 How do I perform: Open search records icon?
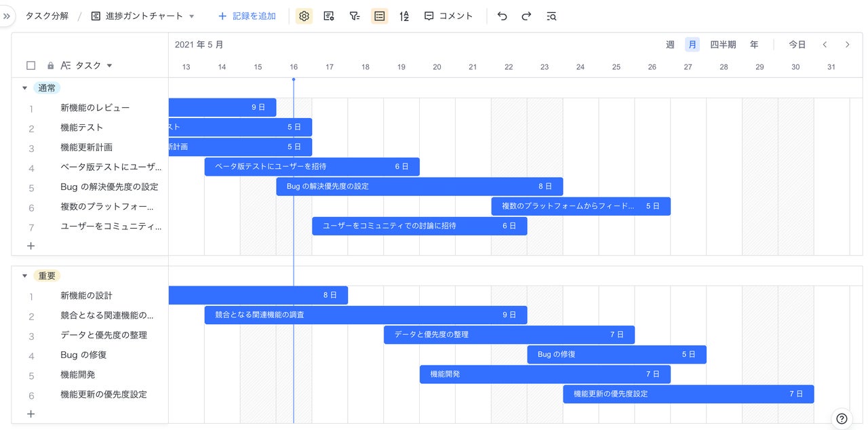coord(551,16)
